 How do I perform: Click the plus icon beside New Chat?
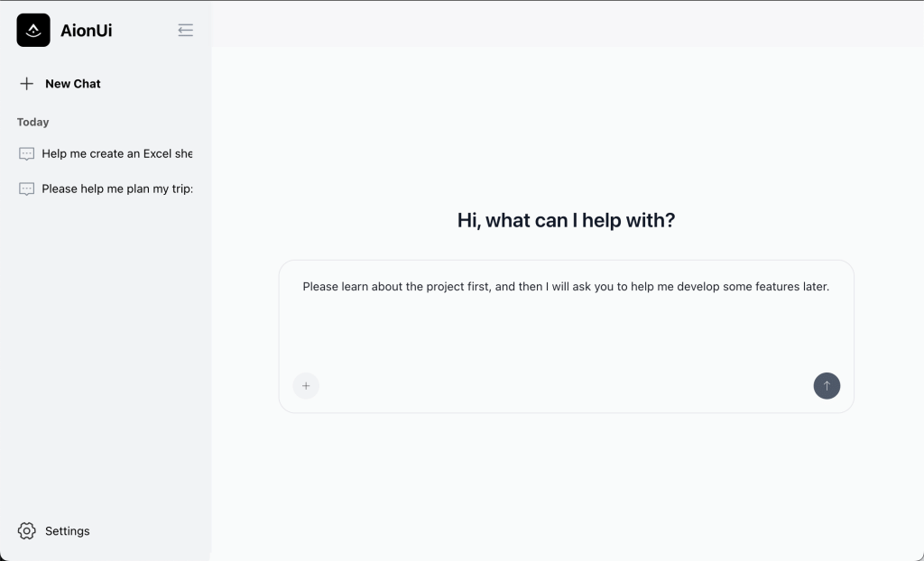point(27,84)
